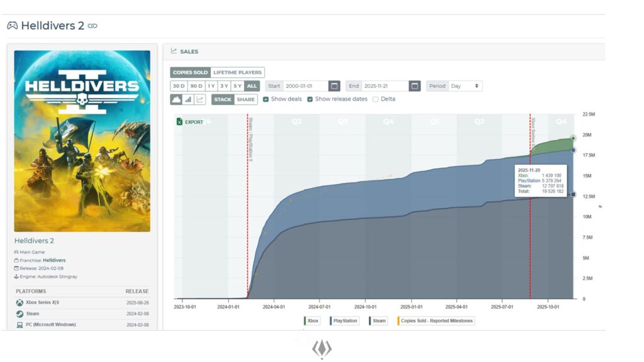Viewport: 644px width, 362px height.
Task: Enable the Delta checkbox
Action: coord(375,99)
